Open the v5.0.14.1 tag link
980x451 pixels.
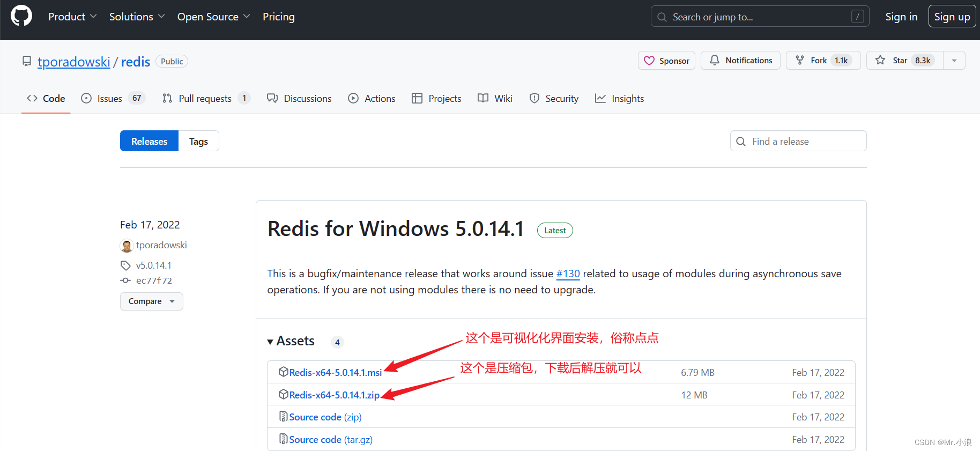pos(154,265)
